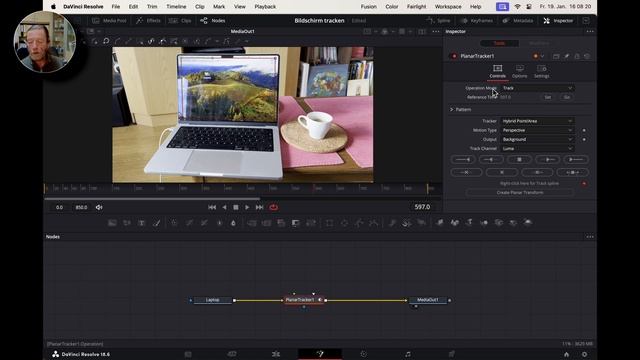The width and height of the screenshot is (640, 360).
Task: Add a Text+ node from the toolbar
Action: click(142, 223)
